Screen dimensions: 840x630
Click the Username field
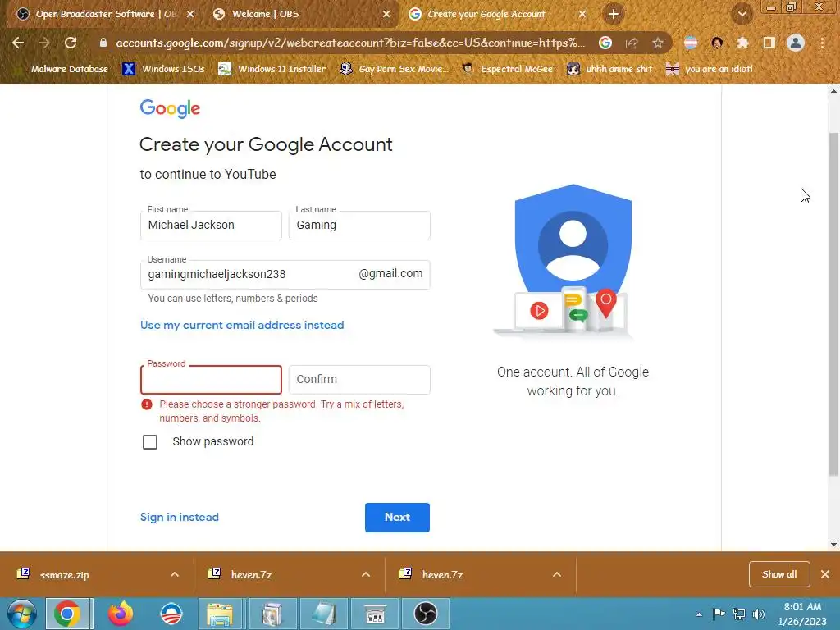pos(285,274)
